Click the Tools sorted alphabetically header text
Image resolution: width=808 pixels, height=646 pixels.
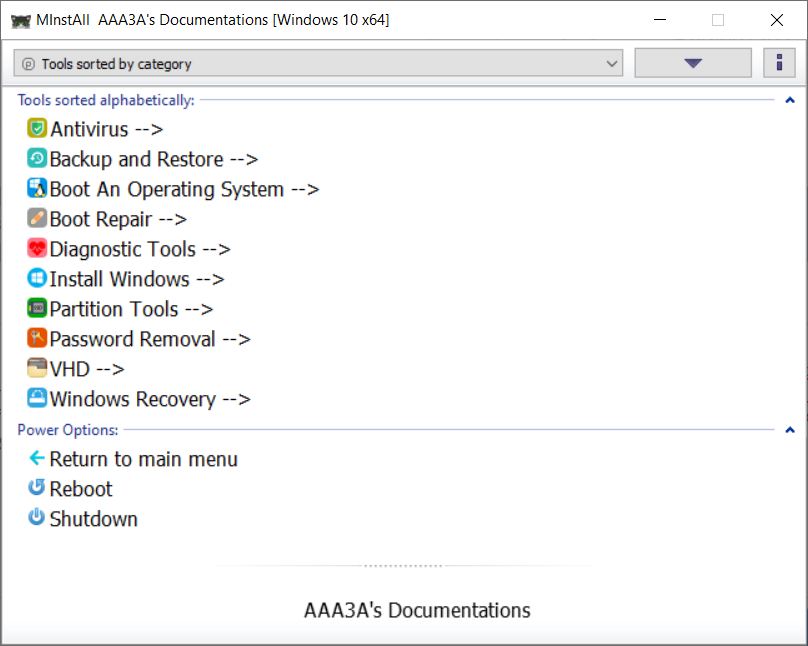click(106, 100)
